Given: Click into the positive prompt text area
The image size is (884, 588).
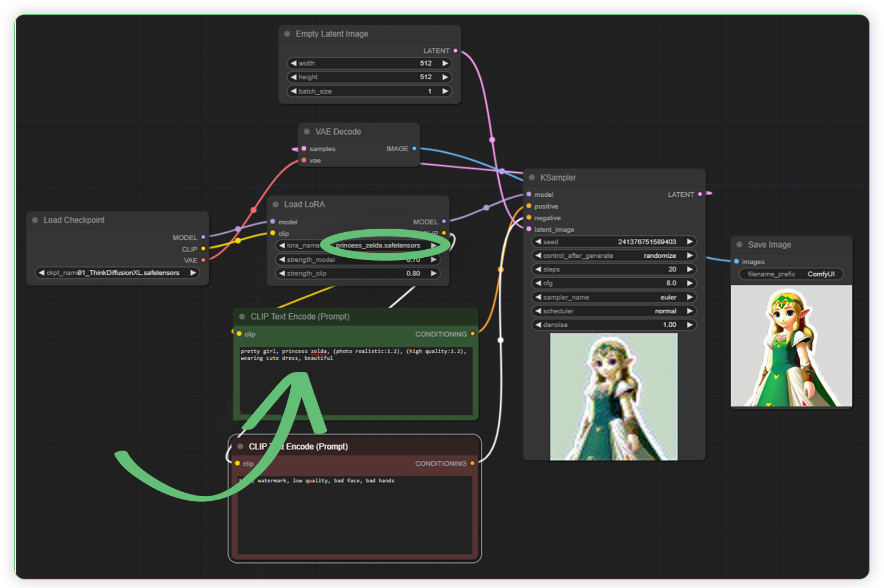Looking at the screenshot, I should pos(356,380).
